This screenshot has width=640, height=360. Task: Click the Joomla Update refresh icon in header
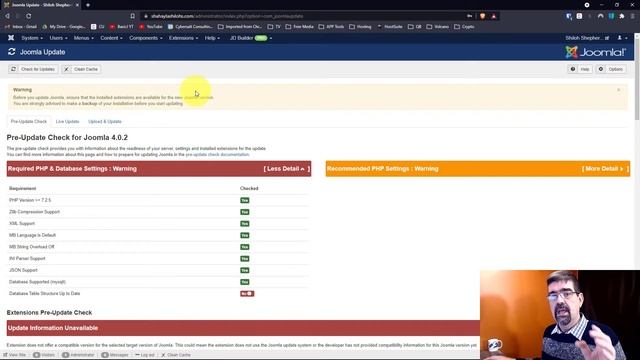(x=11, y=52)
